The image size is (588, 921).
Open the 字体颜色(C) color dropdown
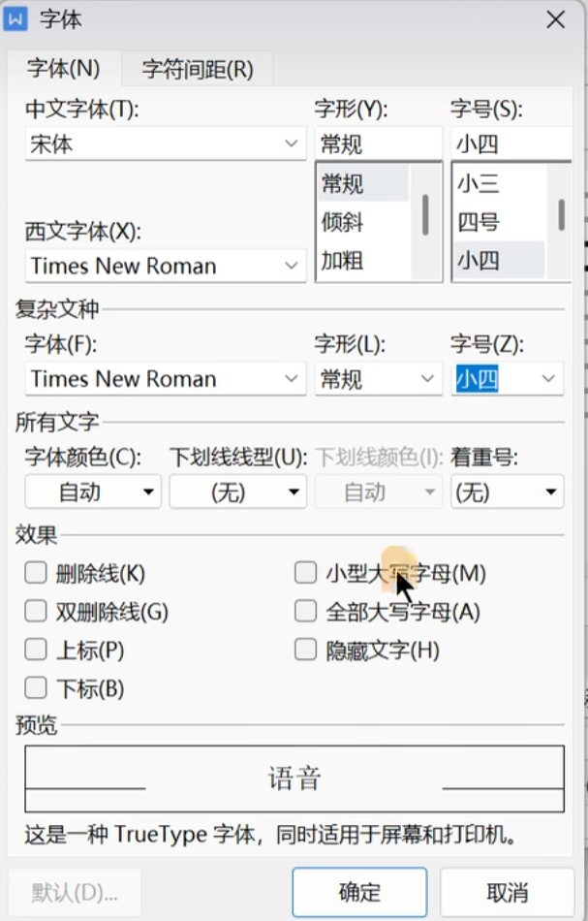(x=93, y=492)
